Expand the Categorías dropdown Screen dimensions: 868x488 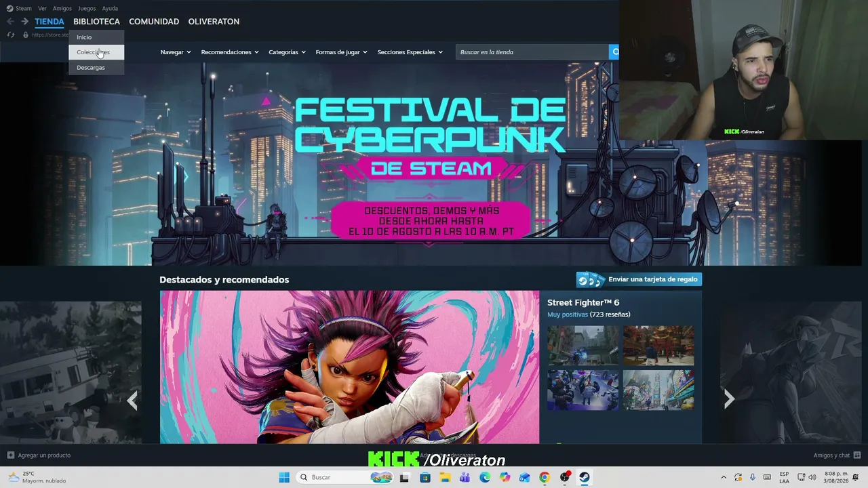tap(287, 52)
